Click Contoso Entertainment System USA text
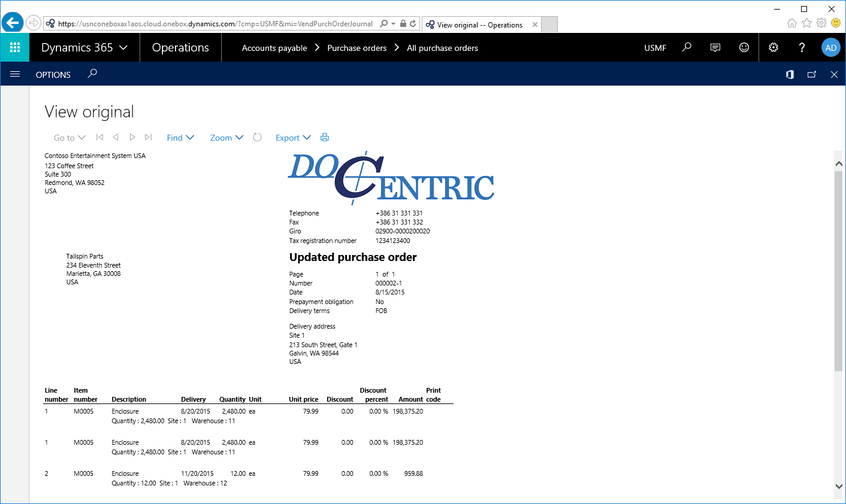Viewport: 846px width, 504px height. click(x=95, y=156)
